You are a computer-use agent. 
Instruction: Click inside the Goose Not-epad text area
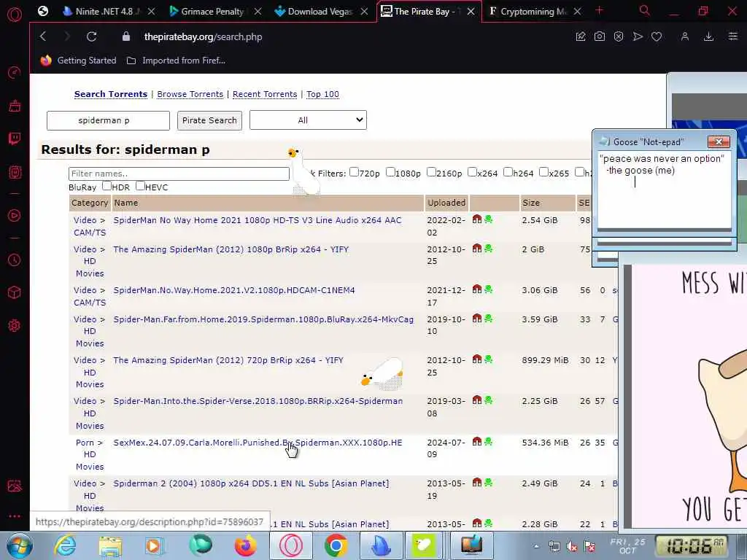(664, 190)
